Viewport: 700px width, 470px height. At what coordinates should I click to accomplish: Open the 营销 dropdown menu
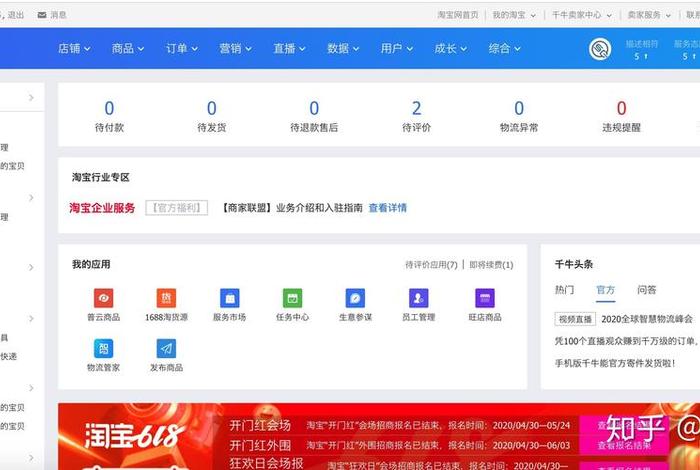(x=235, y=48)
